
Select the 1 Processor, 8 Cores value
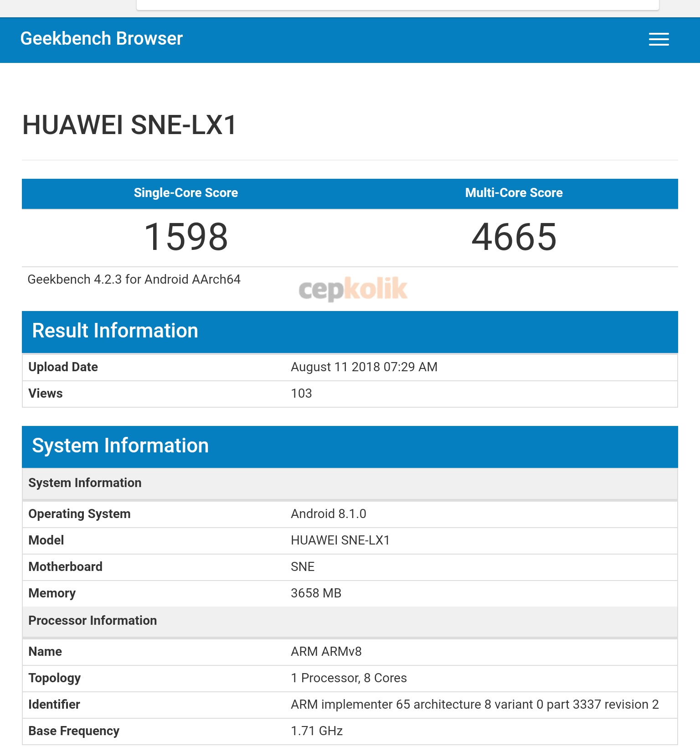(349, 678)
